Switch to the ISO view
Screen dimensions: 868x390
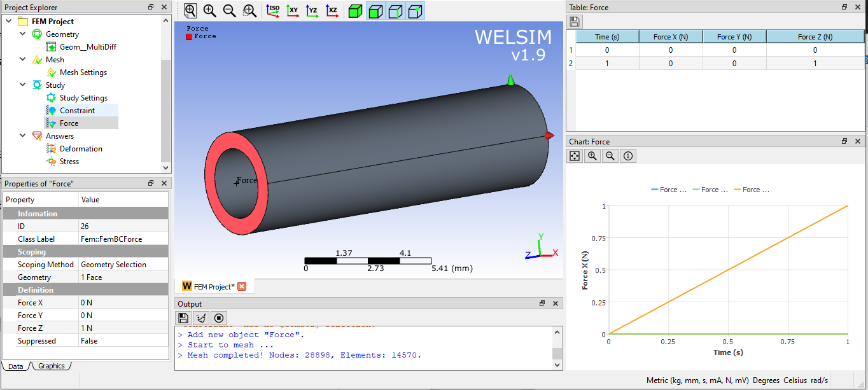272,11
